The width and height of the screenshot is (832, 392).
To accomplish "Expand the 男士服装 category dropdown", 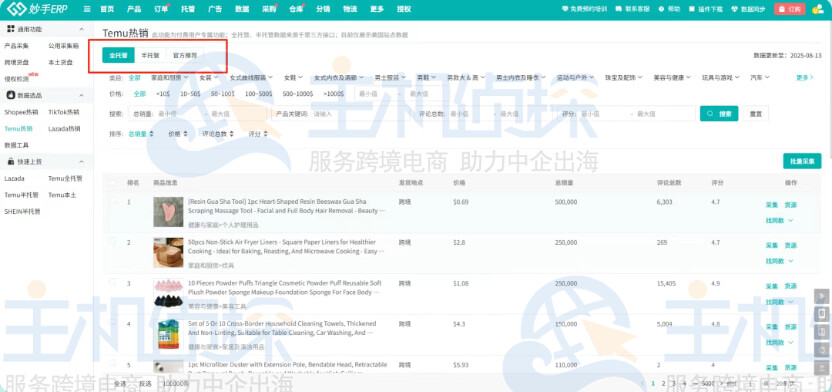I will tap(390, 77).
